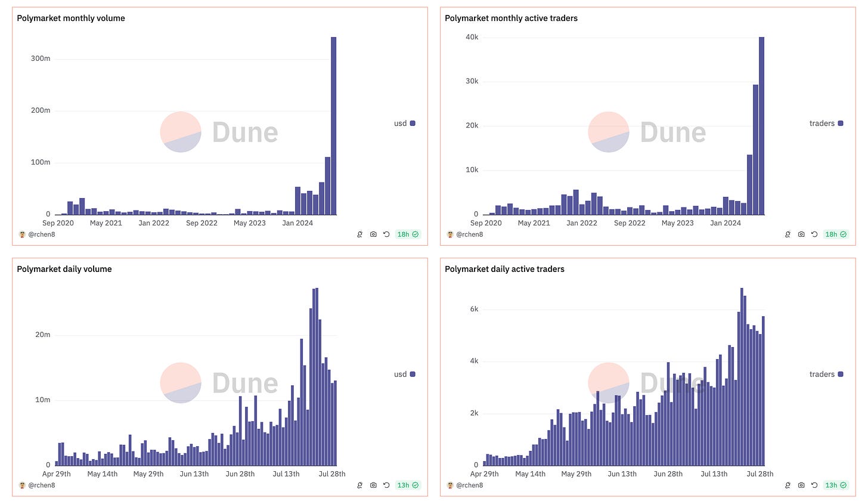This screenshot has width=868, height=501.
Task: Click the 300m y-axis label on monthly volume
Action: [40, 58]
